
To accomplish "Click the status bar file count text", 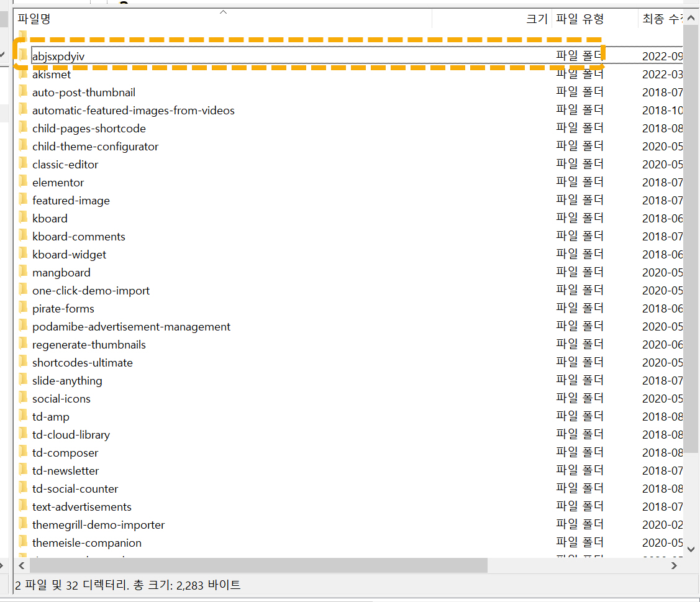I will click(128, 585).
